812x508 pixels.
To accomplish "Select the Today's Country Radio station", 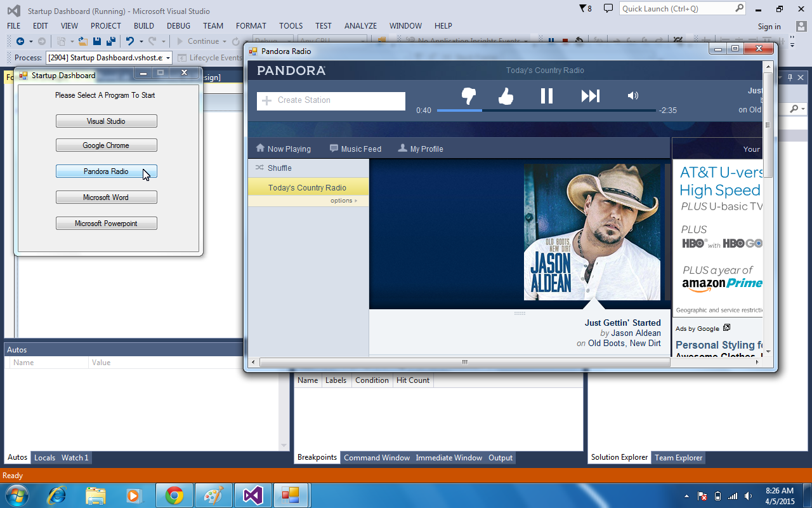I will 308,187.
